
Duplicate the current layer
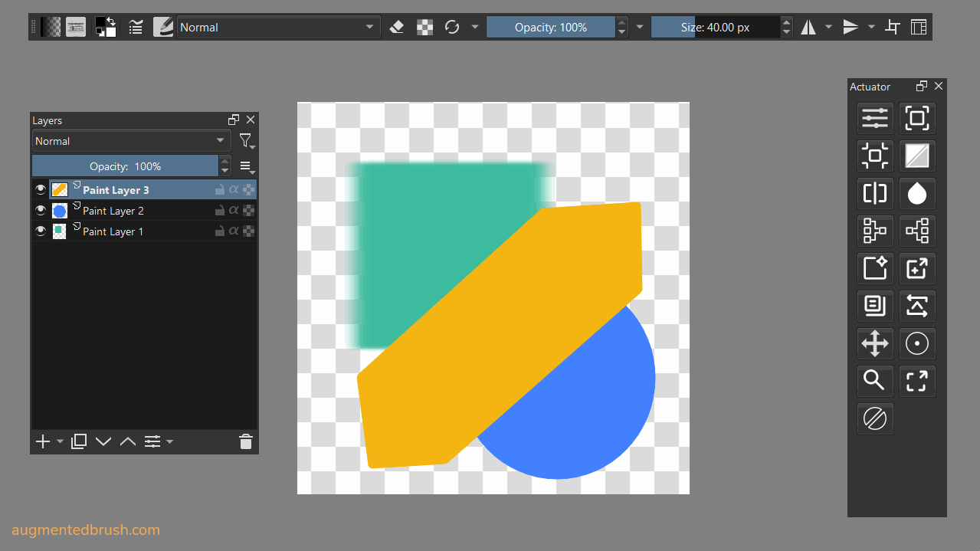(78, 441)
